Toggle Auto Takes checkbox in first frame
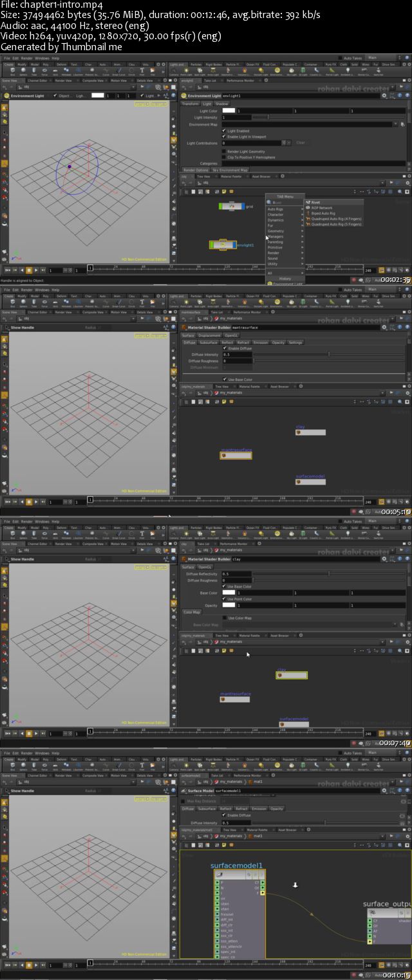Viewport: 412px width, 980px height. 341,58
